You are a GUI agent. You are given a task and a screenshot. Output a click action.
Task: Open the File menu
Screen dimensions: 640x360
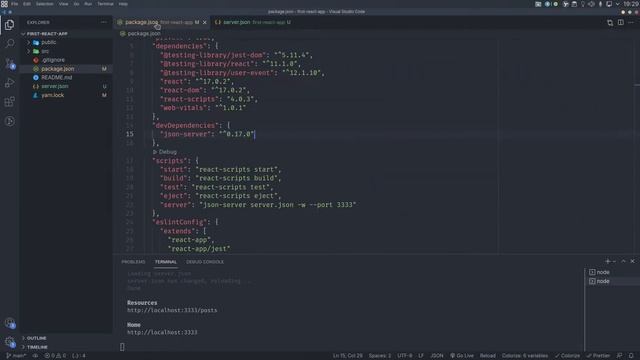coord(15,4)
